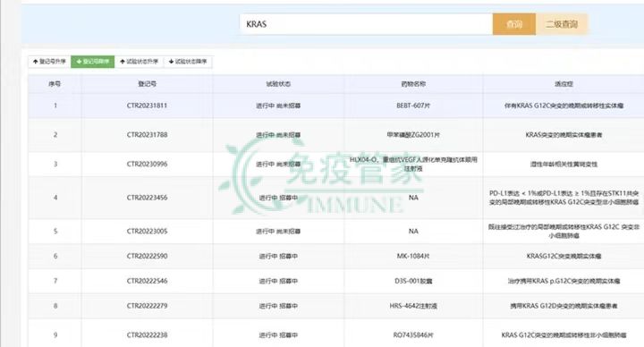Click trial status in CTR20223005 row
Screen dimensions: 644x347
(278, 232)
